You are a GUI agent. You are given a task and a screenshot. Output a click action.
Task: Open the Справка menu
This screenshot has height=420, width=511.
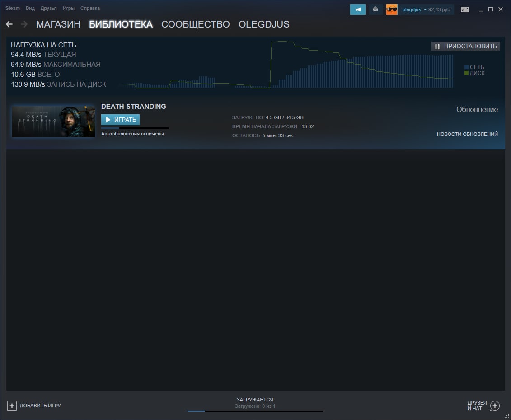pos(90,8)
